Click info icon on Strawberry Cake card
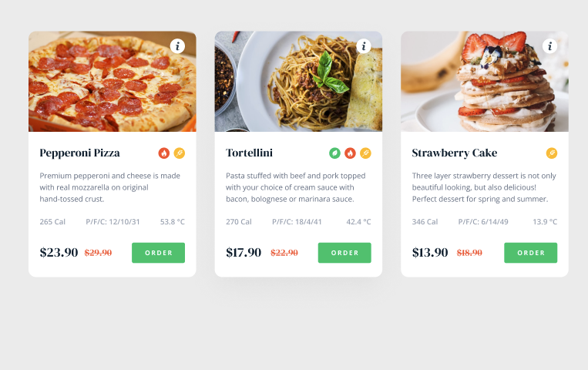The width and height of the screenshot is (588, 370). point(549,45)
